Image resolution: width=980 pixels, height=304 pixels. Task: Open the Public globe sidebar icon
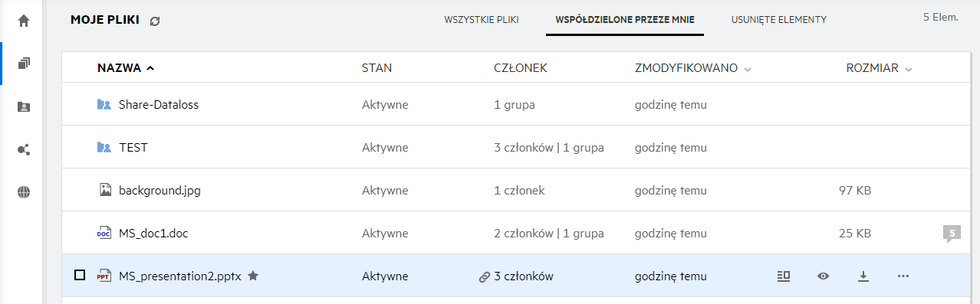(x=23, y=192)
